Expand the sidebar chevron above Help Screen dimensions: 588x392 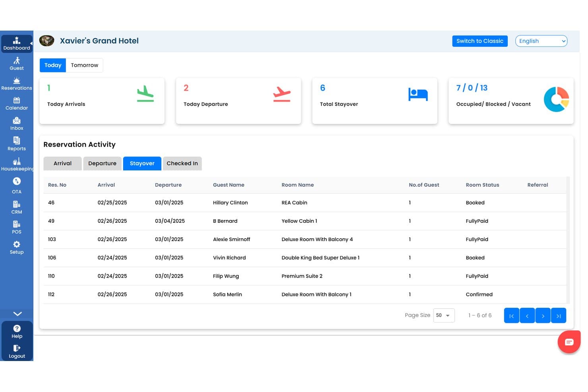pos(17,314)
